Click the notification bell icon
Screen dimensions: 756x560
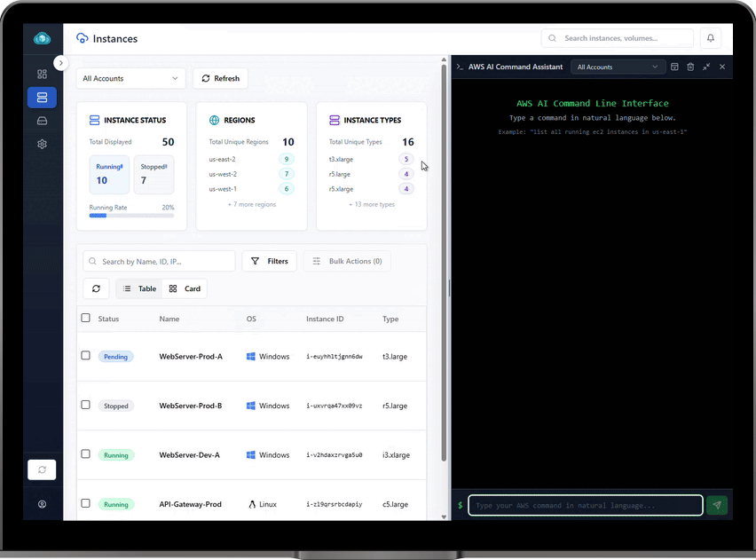pos(711,38)
